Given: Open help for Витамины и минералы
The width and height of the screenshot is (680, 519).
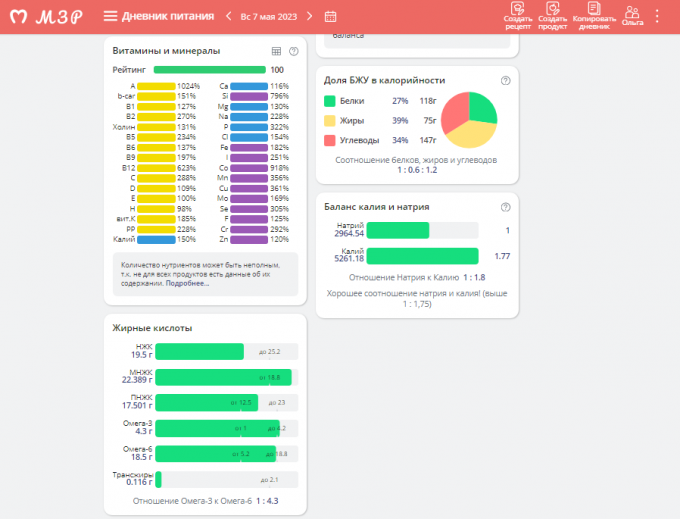Looking at the screenshot, I should click(293, 51).
